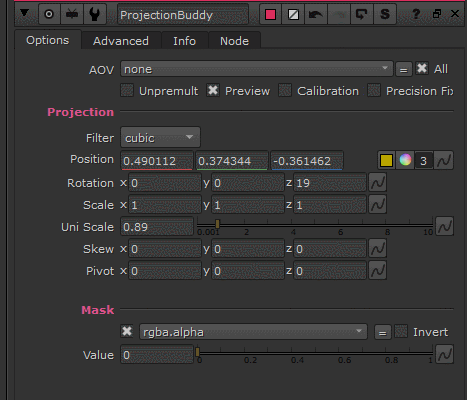Click Uni Scale value field 0.89
Screen dimensions: 467x400
click(157, 227)
